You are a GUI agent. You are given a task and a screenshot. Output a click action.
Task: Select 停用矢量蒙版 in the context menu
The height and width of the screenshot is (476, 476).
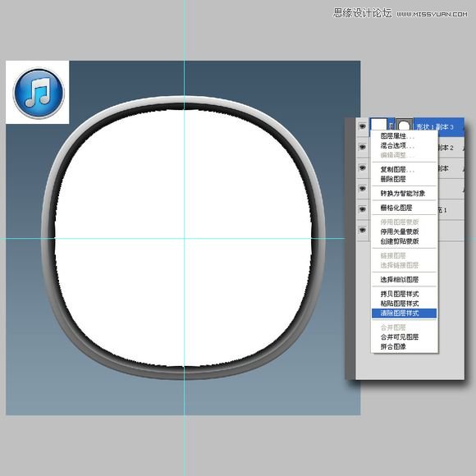[x=400, y=231]
